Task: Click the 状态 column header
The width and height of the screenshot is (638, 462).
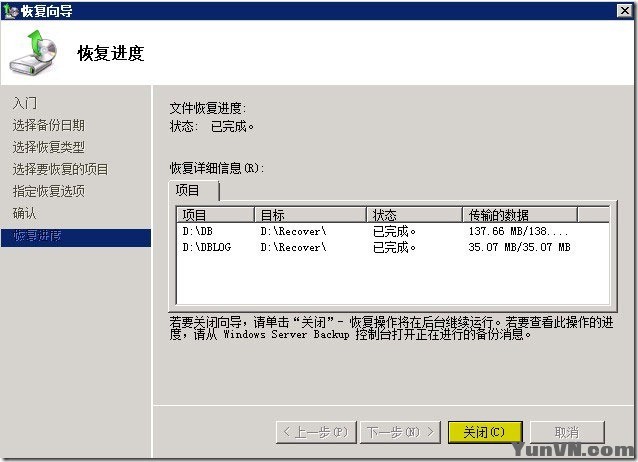Action: tap(414, 215)
